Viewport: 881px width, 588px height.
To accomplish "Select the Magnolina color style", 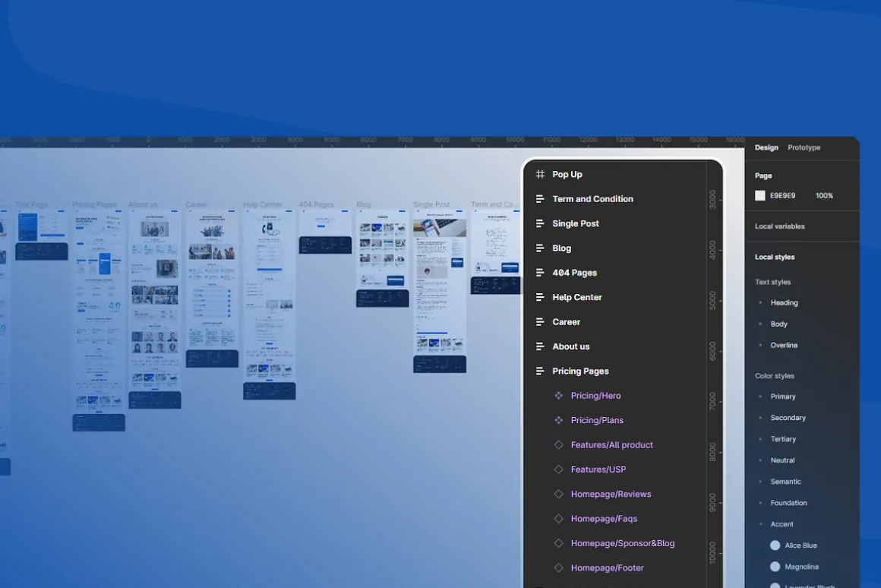I will coord(794,567).
